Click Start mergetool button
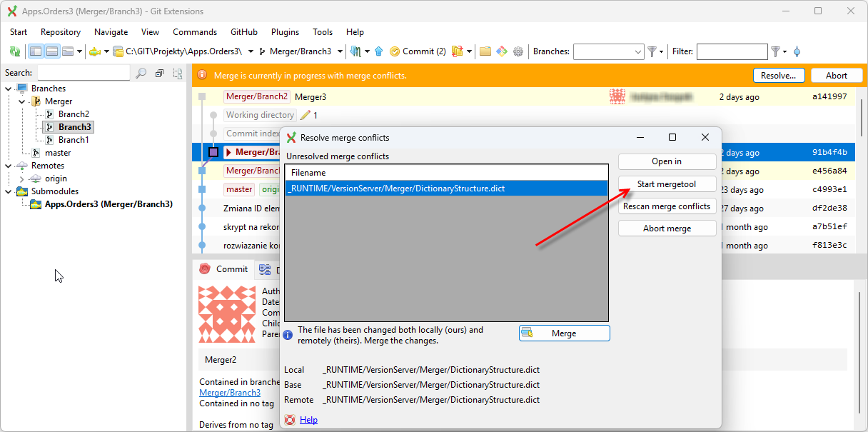The image size is (868, 432). (667, 184)
